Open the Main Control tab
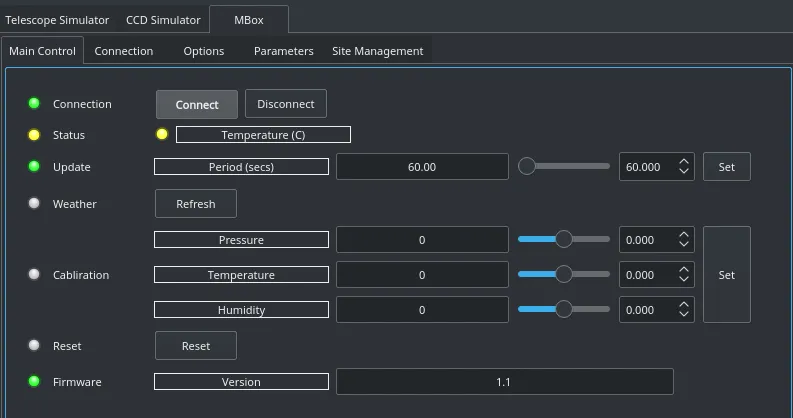793x418 pixels. click(x=42, y=51)
